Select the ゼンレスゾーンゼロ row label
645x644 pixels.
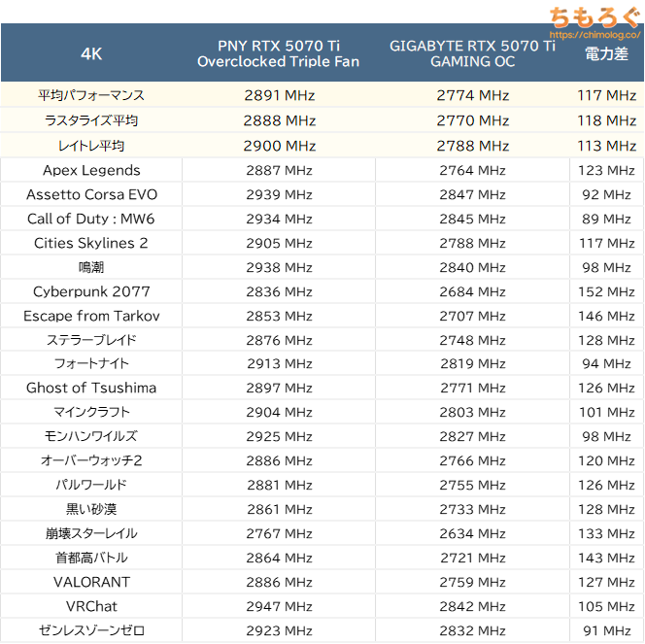(91, 630)
